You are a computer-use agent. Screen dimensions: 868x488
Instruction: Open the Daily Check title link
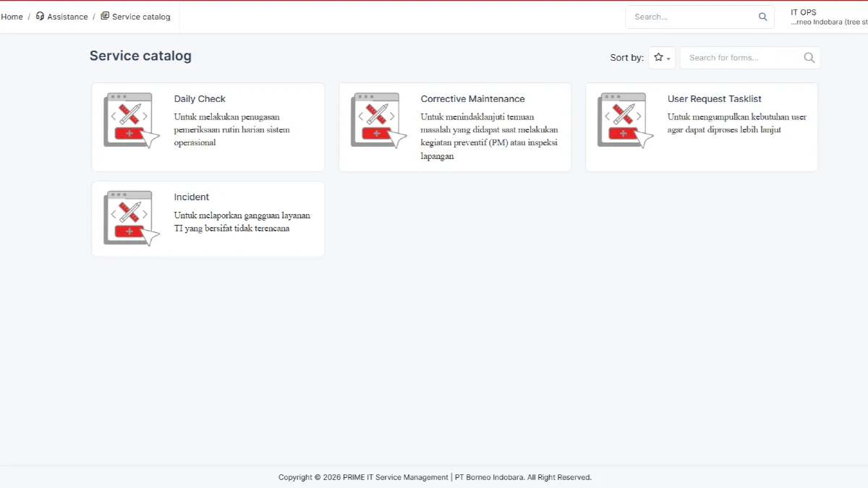click(200, 99)
